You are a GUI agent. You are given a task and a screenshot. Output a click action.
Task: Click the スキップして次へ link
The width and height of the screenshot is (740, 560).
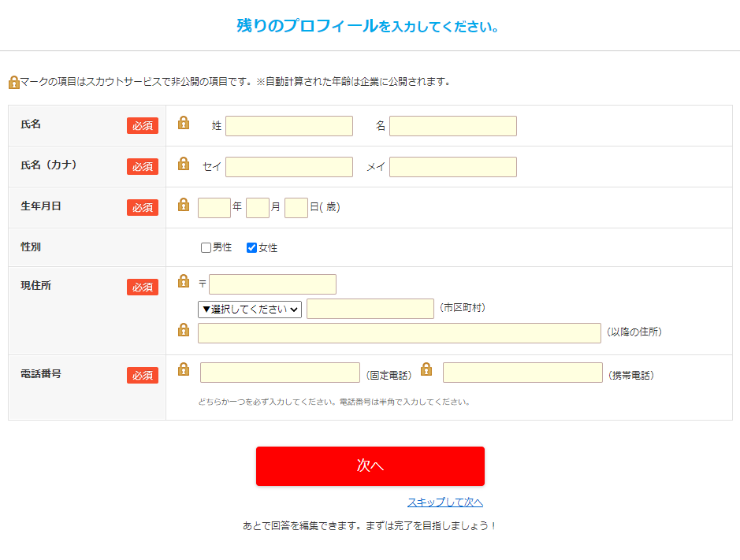click(x=445, y=502)
